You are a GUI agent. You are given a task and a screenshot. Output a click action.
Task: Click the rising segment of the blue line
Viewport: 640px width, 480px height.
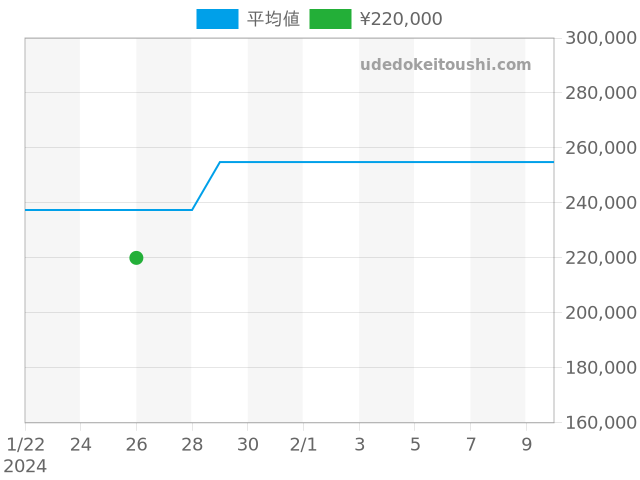206,185
